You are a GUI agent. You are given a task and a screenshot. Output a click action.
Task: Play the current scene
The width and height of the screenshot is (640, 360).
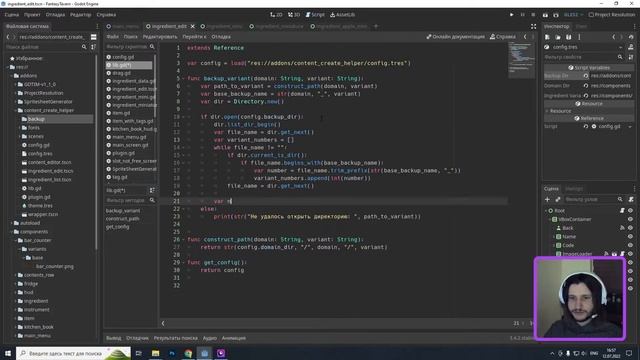point(545,15)
